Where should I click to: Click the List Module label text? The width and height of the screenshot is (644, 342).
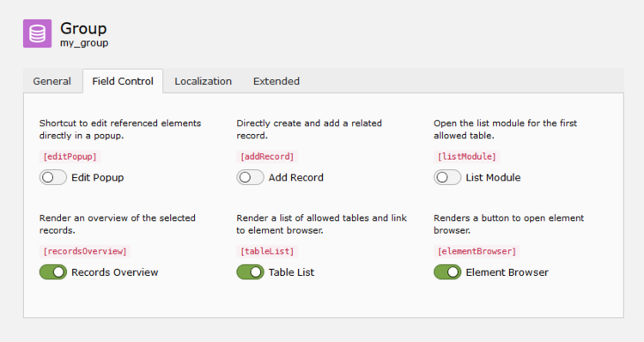(493, 178)
